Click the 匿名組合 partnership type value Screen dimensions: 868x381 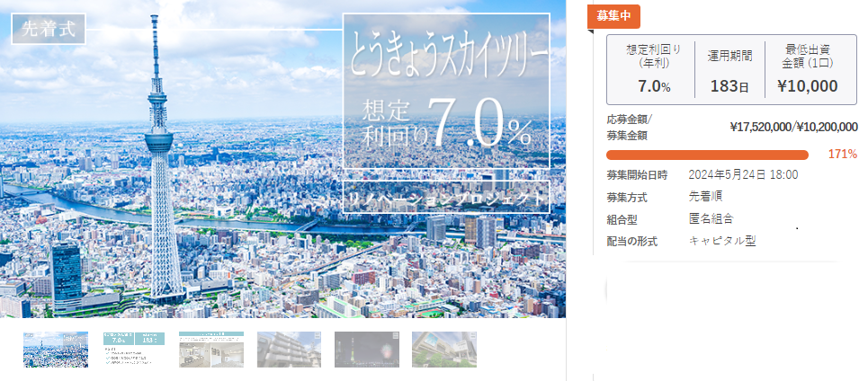point(711,218)
